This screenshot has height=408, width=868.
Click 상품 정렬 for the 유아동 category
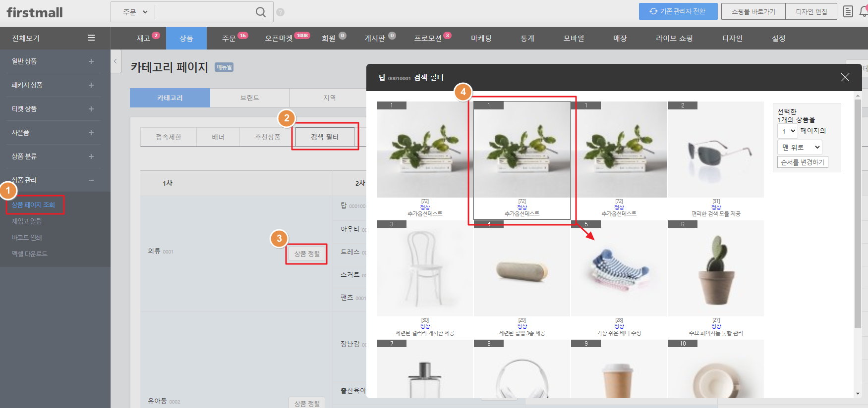click(x=307, y=404)
